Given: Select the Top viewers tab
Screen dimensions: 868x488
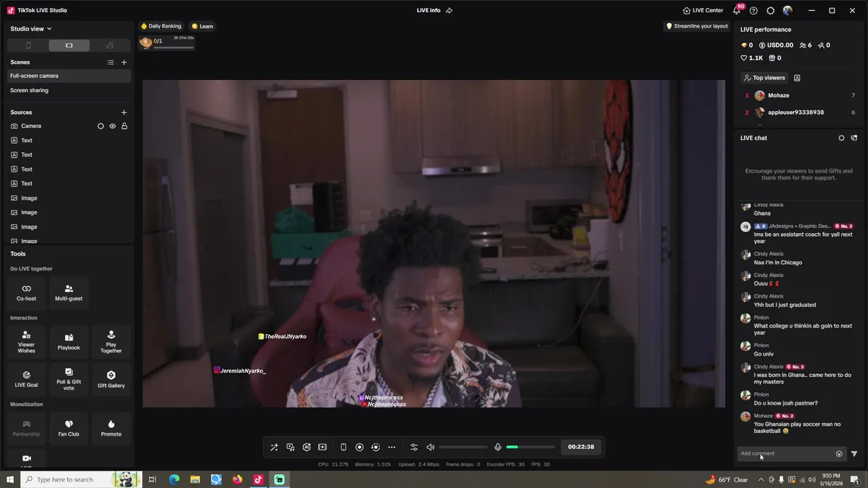Looking at the screenshot, I should [764, 78].
